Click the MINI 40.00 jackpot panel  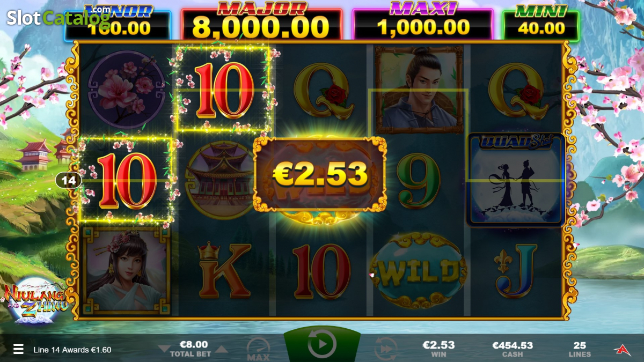coord(540,23)
